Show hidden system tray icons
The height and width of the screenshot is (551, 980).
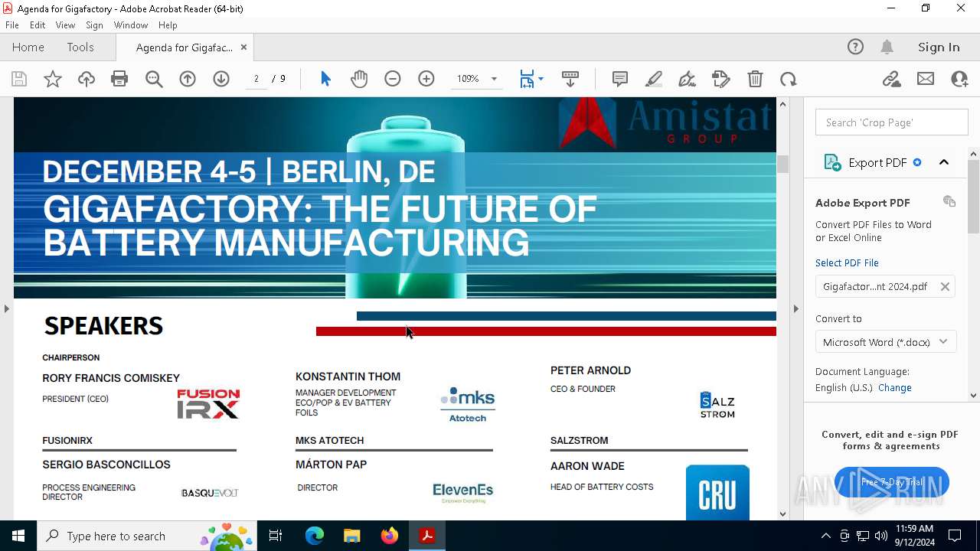coord(825,536)
